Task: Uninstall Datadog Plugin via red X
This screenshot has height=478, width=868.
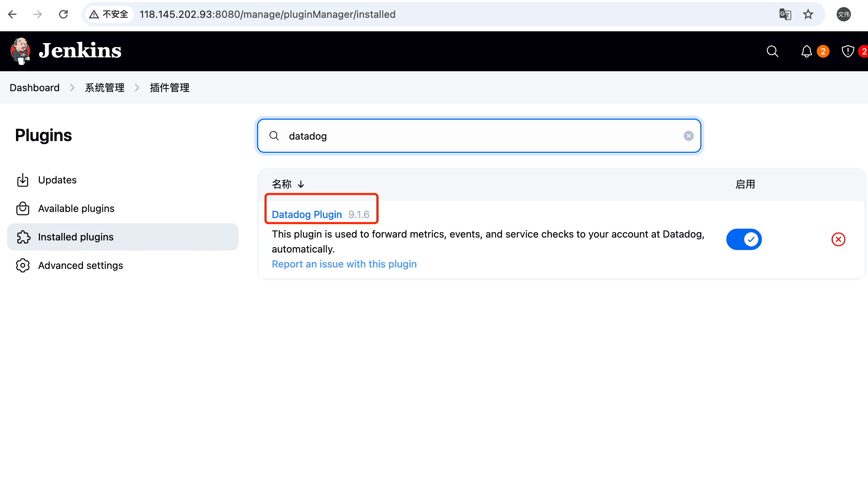Action: point(838,239)
